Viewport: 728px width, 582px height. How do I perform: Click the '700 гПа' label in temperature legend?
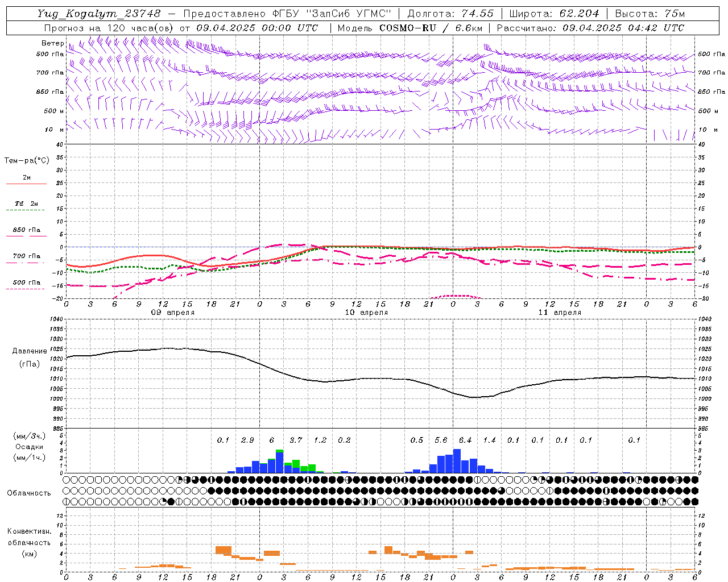(27, 256)
